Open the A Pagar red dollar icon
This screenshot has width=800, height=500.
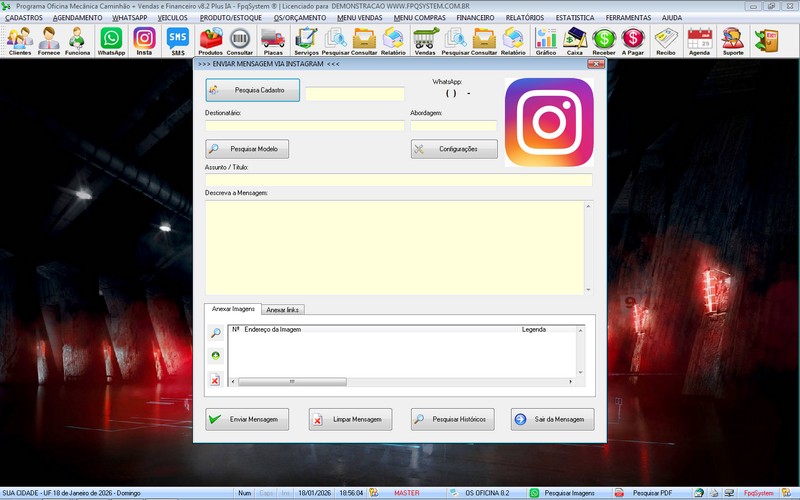pyautogui.click(x=633, y=41)
